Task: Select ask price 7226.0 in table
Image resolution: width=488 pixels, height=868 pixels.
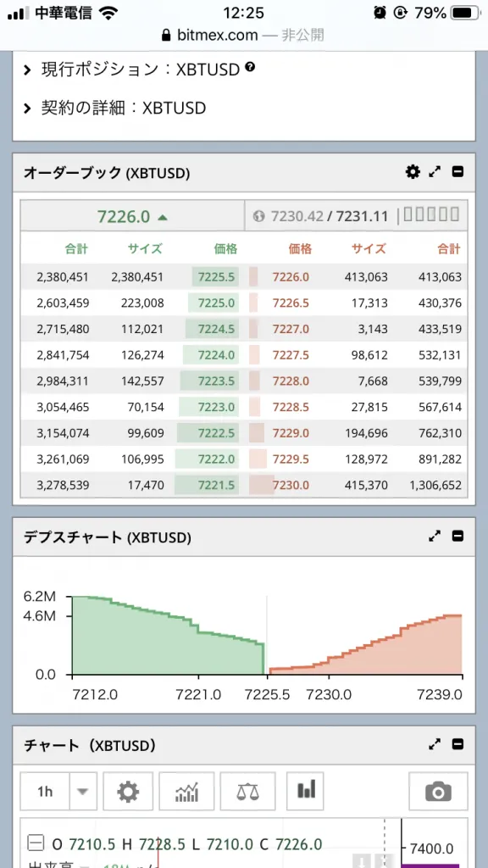Action: [291, 277]
